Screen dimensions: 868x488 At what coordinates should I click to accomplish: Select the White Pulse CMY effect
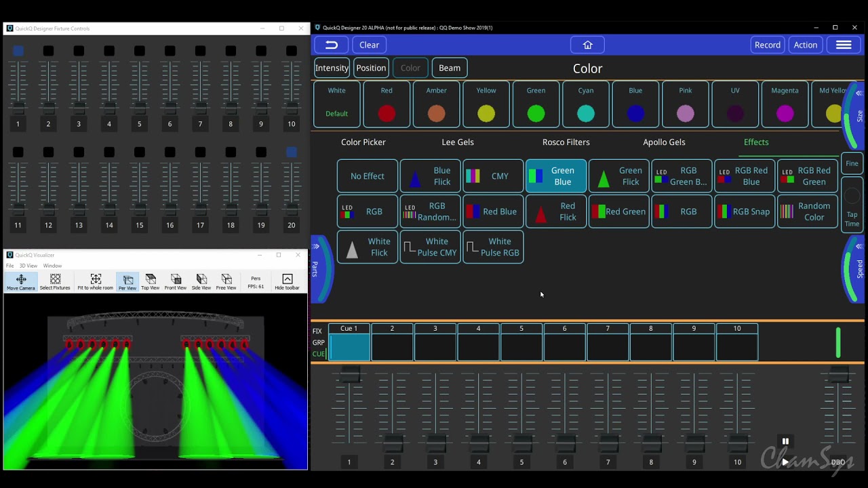[x=430, y=247]
